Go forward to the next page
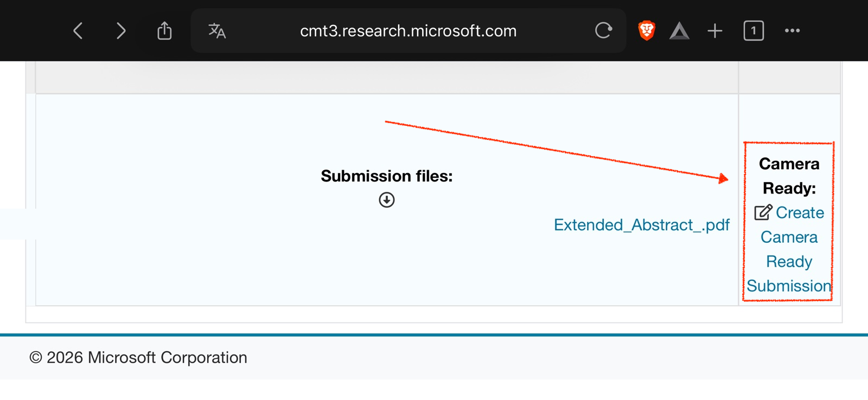 pos(121,31)
